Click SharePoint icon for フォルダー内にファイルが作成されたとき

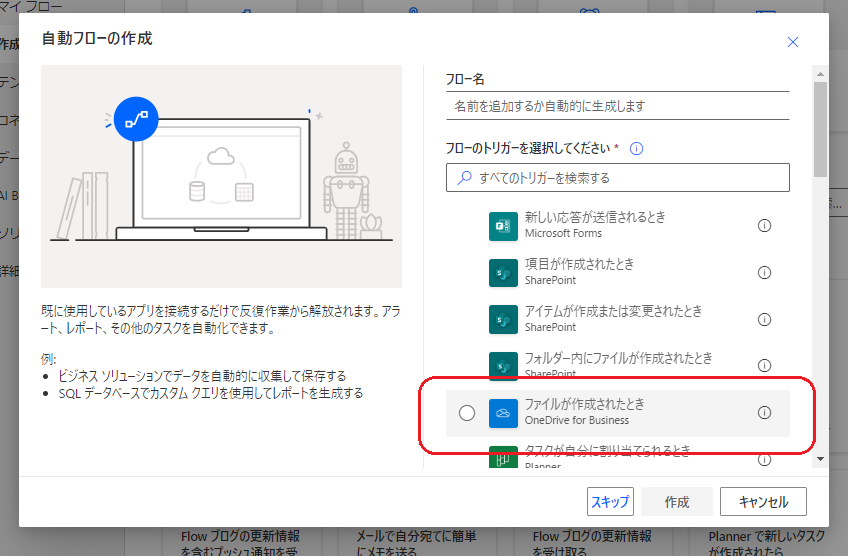[503, 366]
